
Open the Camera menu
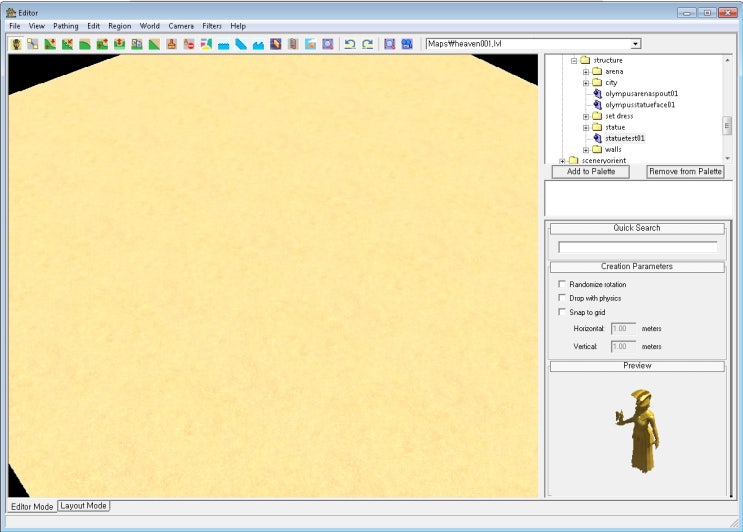point(181,26)
